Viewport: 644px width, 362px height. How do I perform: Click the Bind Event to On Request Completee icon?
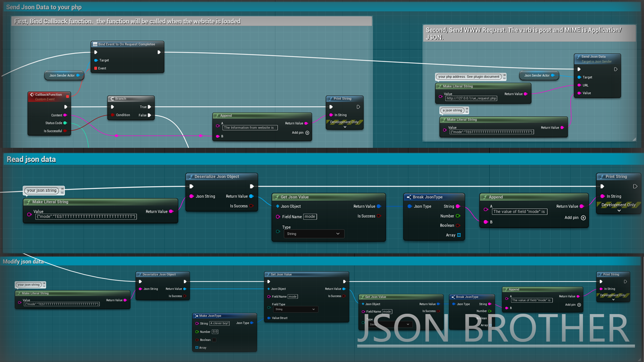(x=95, y=44)
